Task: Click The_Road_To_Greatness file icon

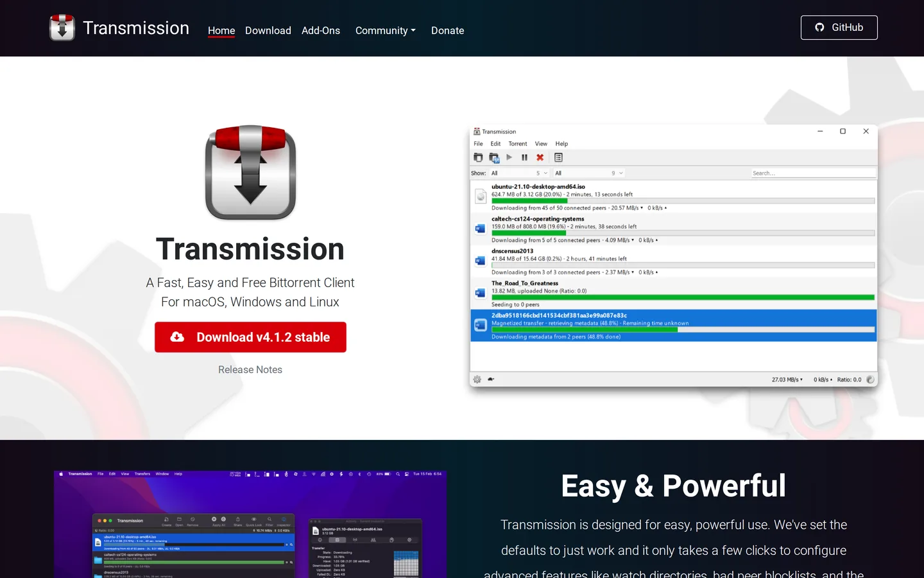Action: (480, 293)
